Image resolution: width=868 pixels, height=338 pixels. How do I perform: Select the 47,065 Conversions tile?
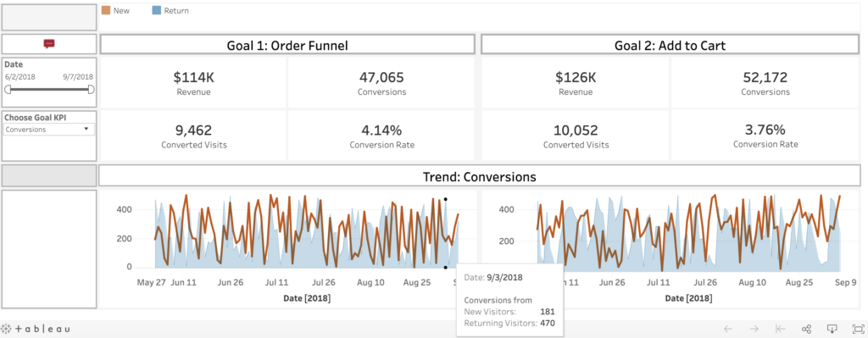coord(381,82)
